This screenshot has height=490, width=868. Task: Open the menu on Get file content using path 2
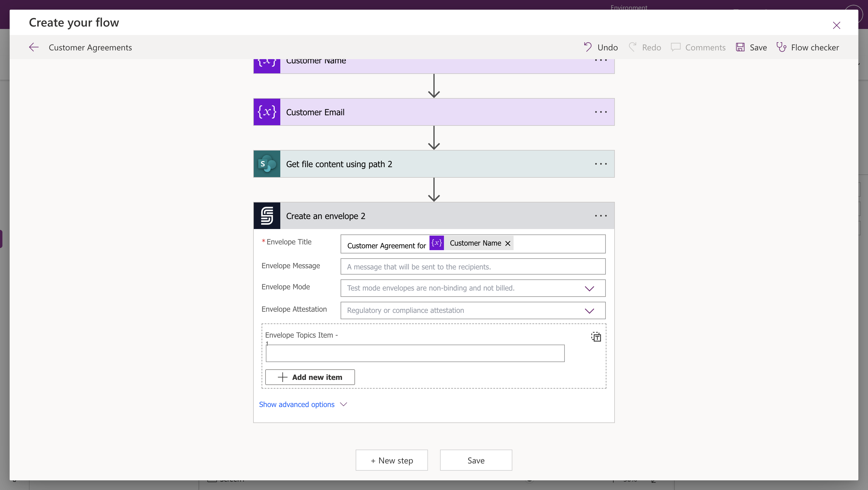pyautogui.click(x=601, y=164)
